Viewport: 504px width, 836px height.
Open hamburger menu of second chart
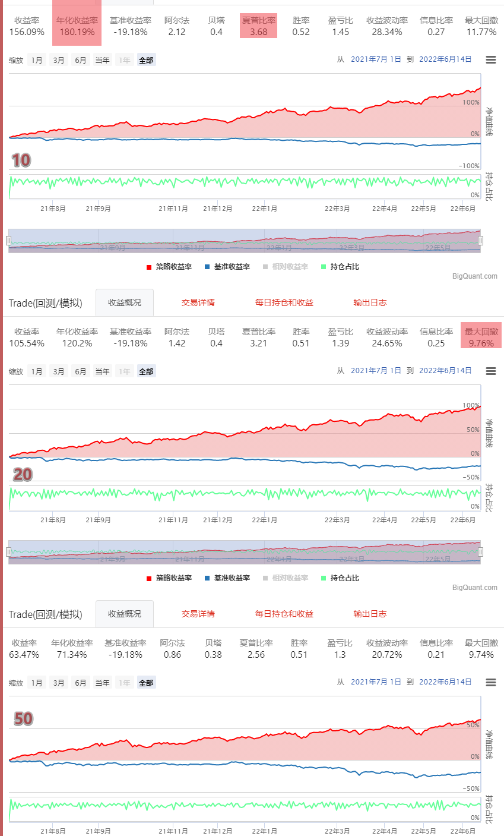pyautogui.click(x=490, y=371)
